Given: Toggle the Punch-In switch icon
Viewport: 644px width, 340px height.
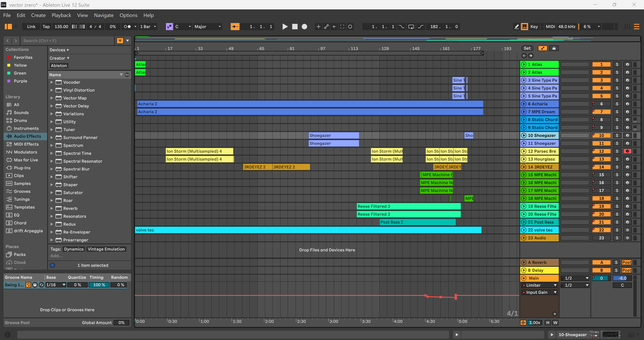Looking at the screenshot, I should [x=401, y=27].
